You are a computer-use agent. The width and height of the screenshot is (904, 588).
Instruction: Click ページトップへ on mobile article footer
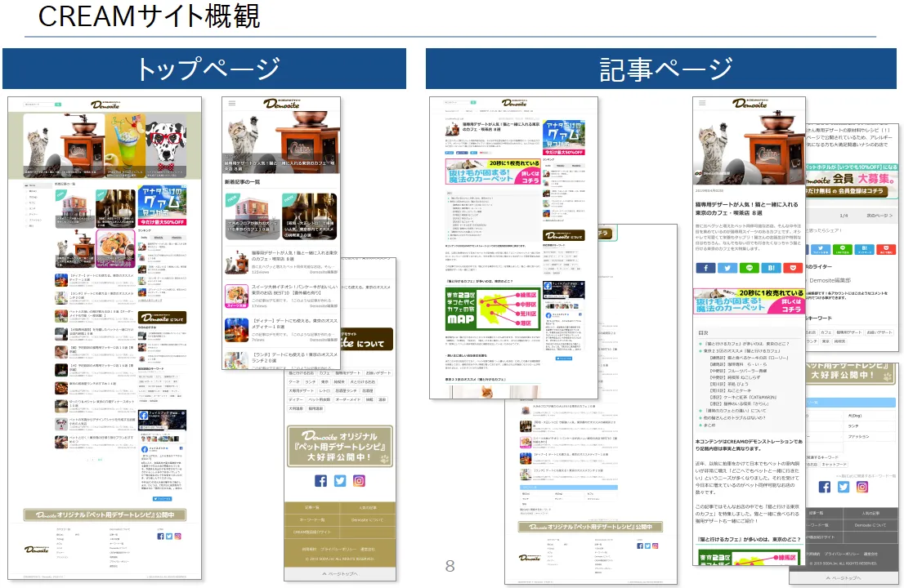[x=844, y=578]
